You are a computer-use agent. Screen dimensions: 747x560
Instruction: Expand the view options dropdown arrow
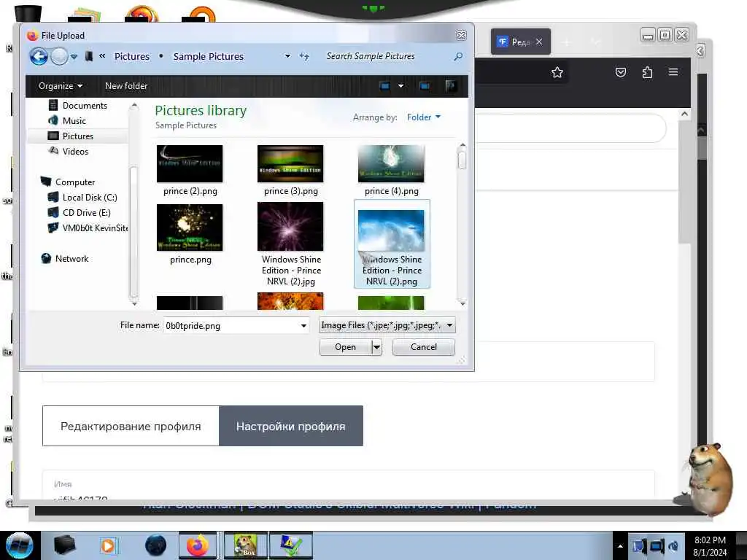400,86
